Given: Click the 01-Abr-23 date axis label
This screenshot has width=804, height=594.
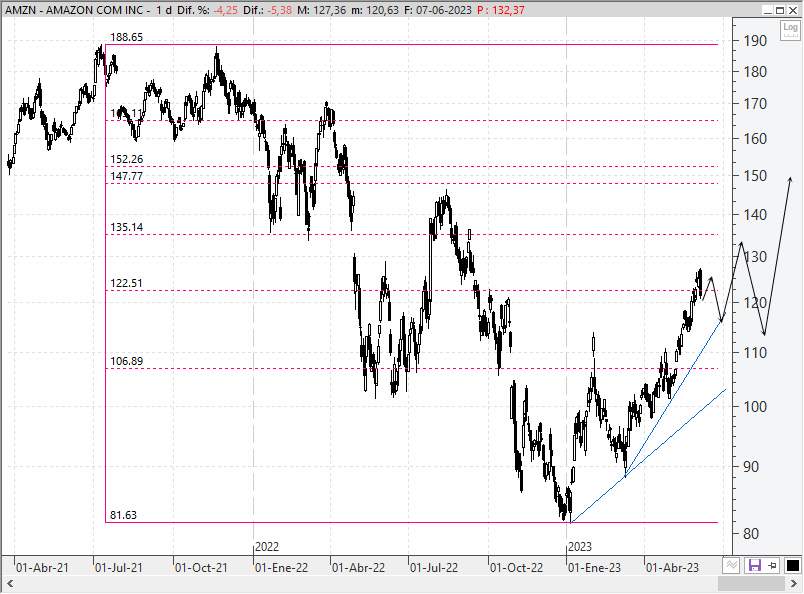Looking at the screenshot, I should coord(672,568).
